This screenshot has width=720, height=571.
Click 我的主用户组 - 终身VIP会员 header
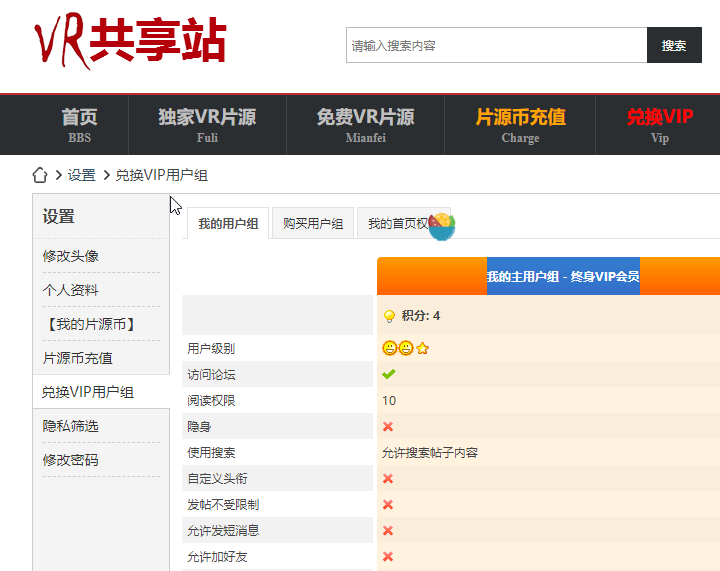[x=563, y=276]
